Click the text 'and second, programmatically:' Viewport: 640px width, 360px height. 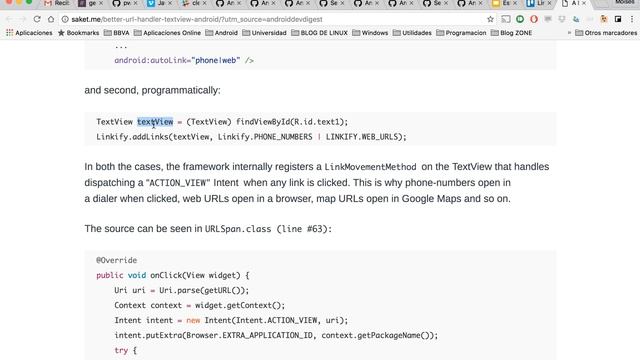[x=152, y=90]
